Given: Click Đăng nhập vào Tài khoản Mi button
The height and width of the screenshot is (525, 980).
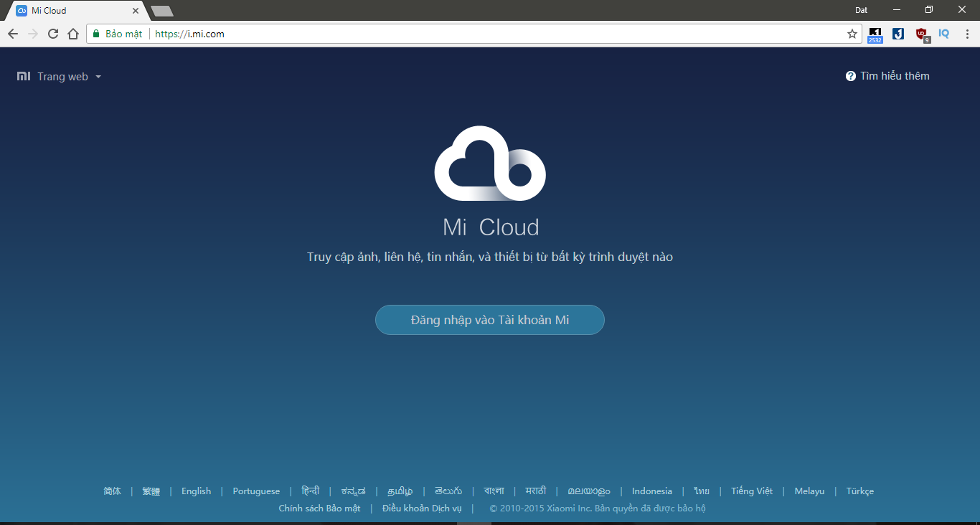Looking at the screenshot, I should 490,320.
